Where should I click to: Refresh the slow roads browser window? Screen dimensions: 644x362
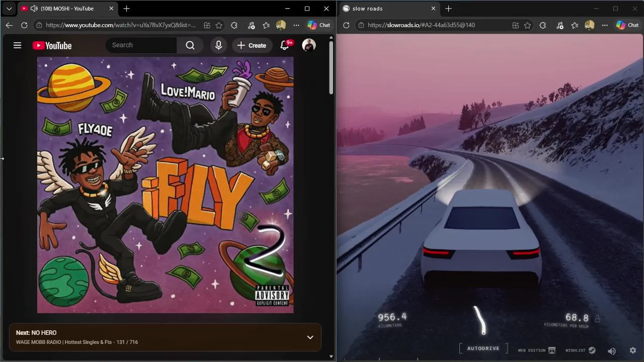[x=346, y=25]
